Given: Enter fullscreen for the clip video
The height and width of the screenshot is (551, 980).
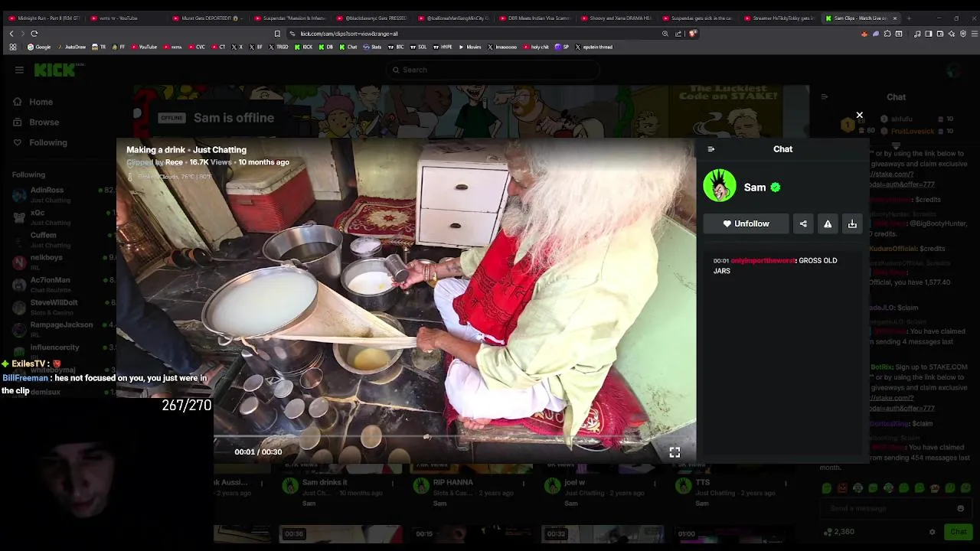Looking at the screenshot, I should (x=675, y=452).
